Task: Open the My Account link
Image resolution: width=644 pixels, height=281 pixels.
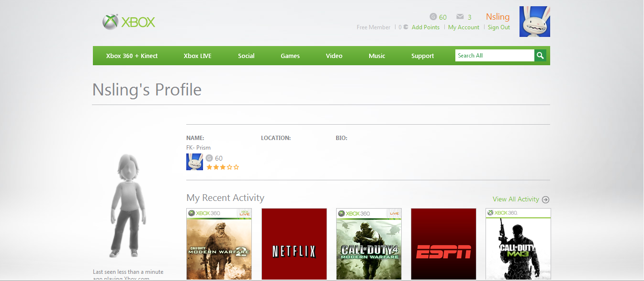Action: (x=463, y=27)
